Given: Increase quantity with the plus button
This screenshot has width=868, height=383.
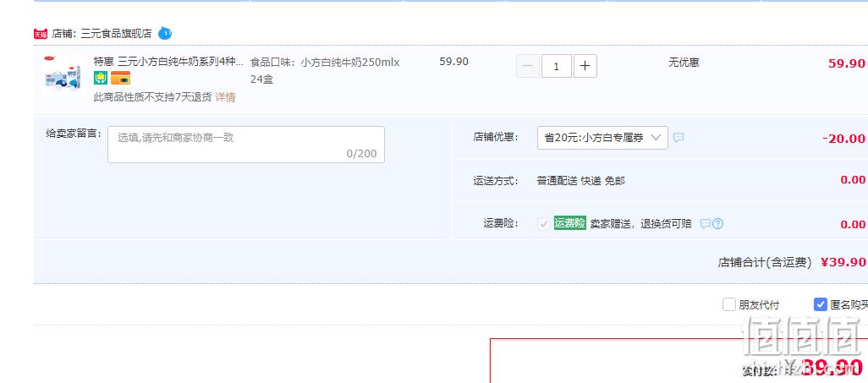Looking at the screenshot, I should pos(585,67).
